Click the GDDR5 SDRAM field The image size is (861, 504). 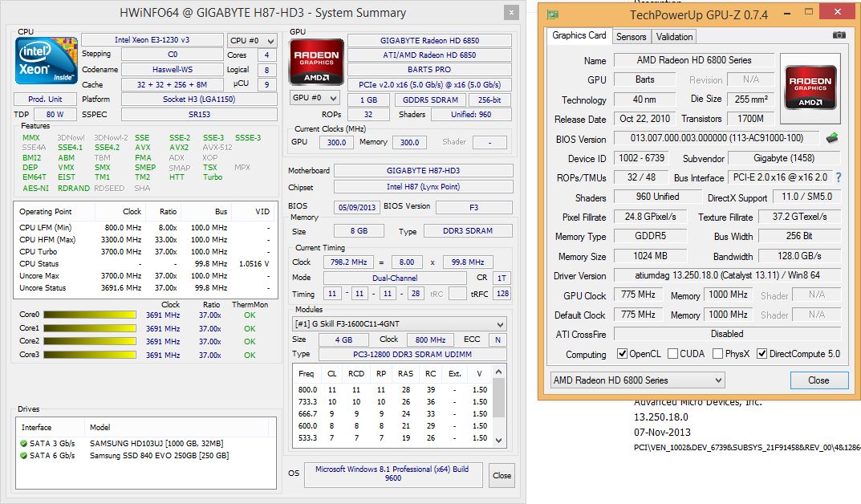click(430, 100)
